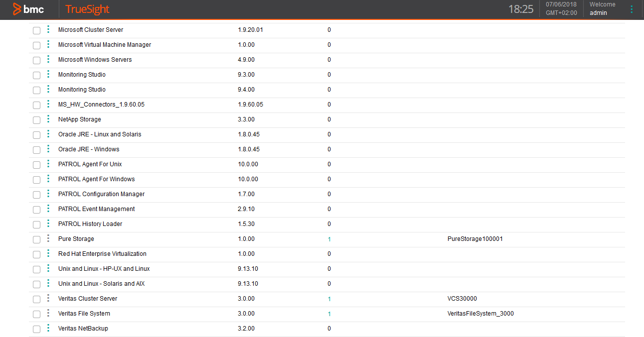Open actions menu for Red Hat Enterprise Virtualization

click(x=48, y=253)
